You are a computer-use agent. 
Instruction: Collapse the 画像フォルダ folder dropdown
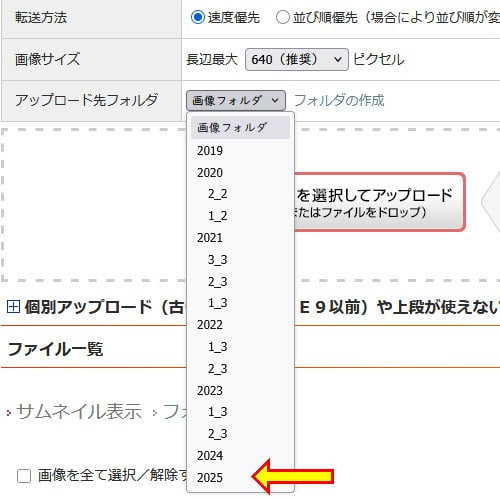click(x=236, y=100)
